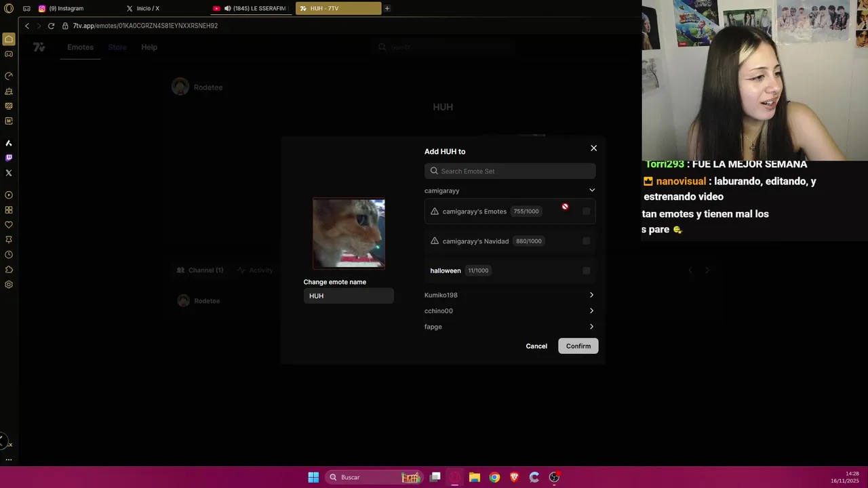Click the Opera menu logo
The height and width of the screenshot is (488, 868).
pos(9,9)
